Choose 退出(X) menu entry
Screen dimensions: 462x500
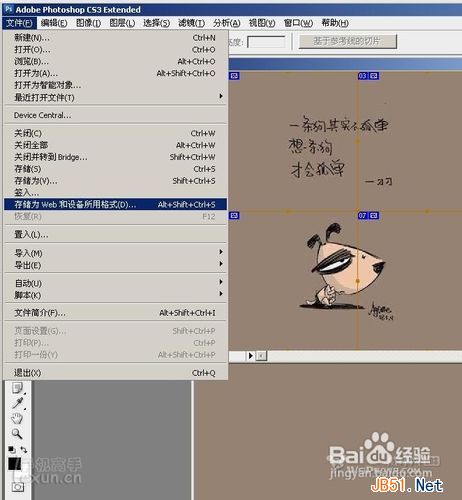tap(115, 373)
